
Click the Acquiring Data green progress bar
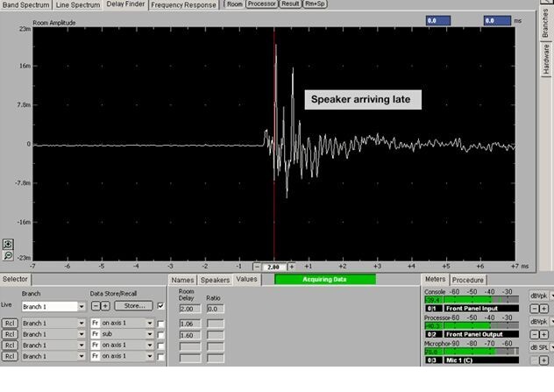(324, 279)
